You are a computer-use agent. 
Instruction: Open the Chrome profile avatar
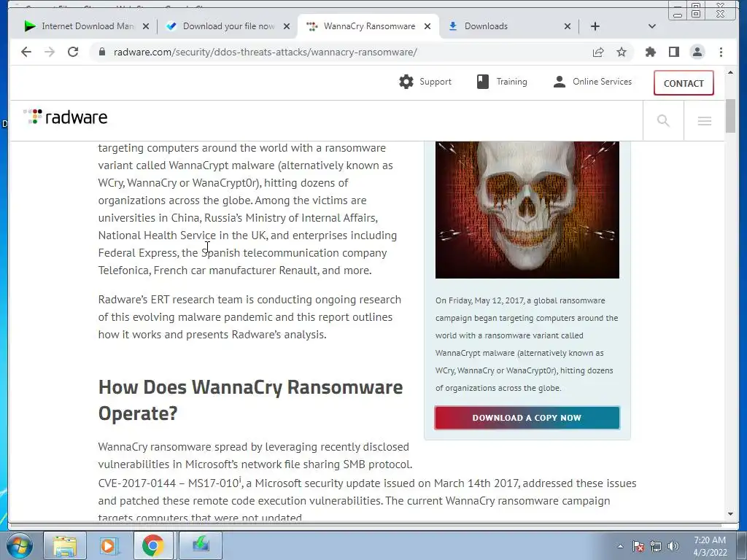click(697, 52)
